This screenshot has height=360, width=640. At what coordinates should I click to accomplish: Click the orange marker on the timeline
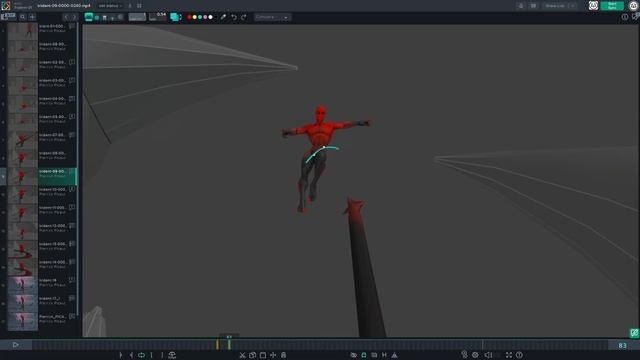coord(217,345)
